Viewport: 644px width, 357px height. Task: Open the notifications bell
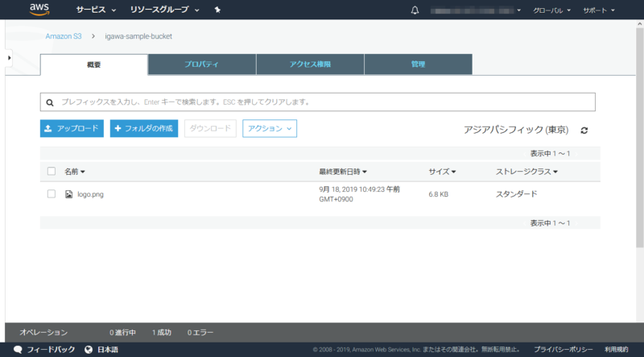(x=415, y=10)
